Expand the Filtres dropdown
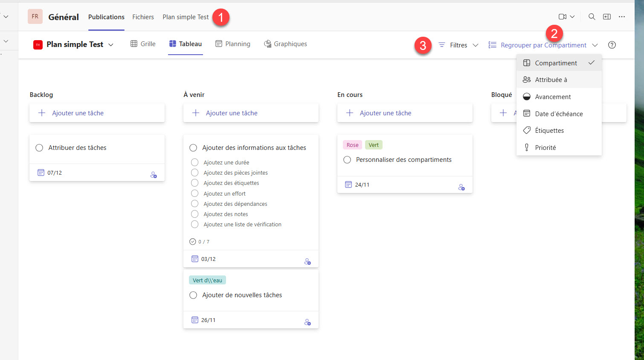 [x=458, y=45]
